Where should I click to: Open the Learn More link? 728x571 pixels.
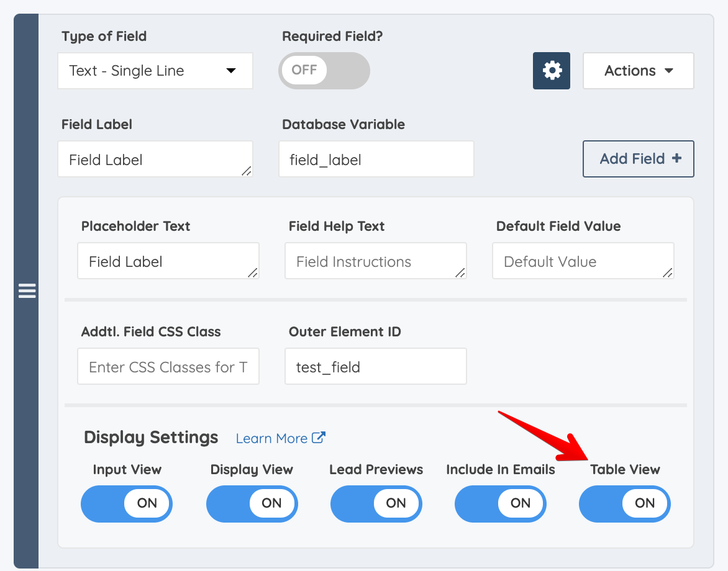pos(271,438)
